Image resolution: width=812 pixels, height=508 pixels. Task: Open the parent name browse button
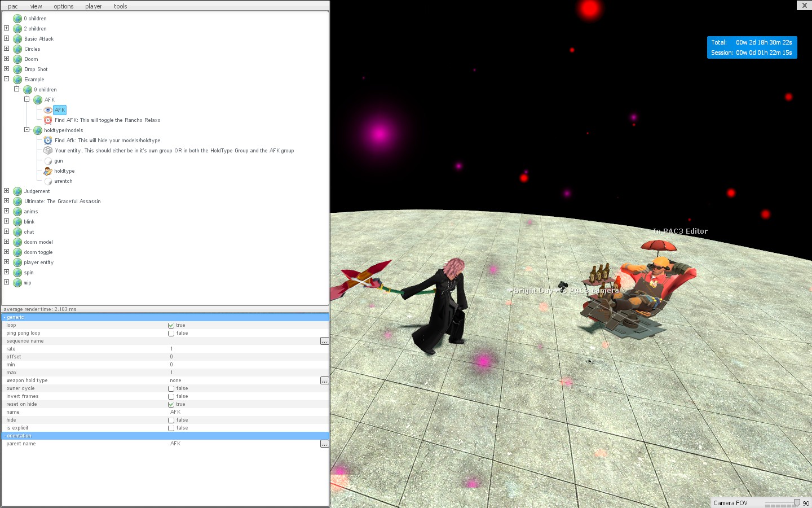point(324,444)
